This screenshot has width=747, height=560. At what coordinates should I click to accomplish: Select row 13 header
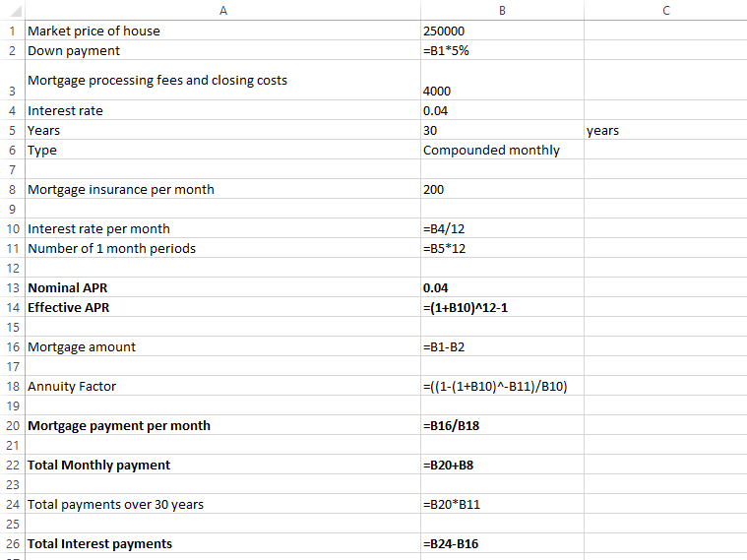13,287
